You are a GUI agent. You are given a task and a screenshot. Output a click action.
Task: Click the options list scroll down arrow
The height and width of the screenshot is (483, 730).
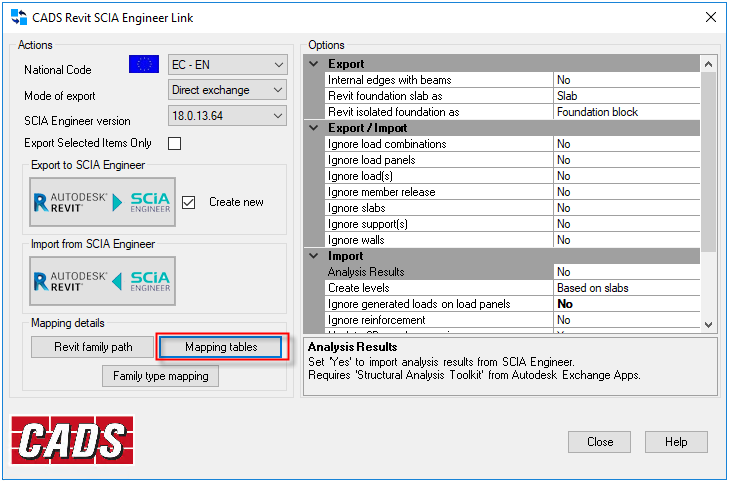pyautogui.click(x=708, y=325)
